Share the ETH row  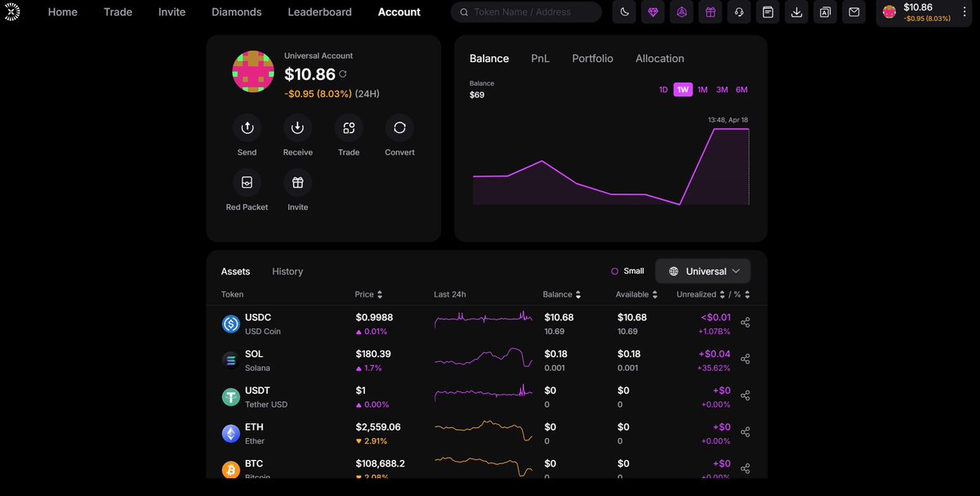click(x=745, y=432)
